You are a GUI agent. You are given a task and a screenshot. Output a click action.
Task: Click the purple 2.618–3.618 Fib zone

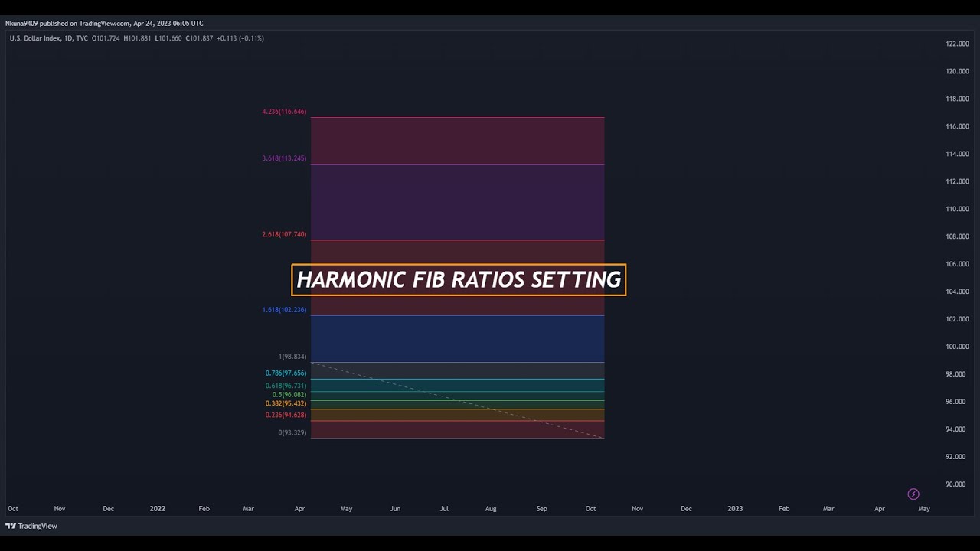coord(457,202)
